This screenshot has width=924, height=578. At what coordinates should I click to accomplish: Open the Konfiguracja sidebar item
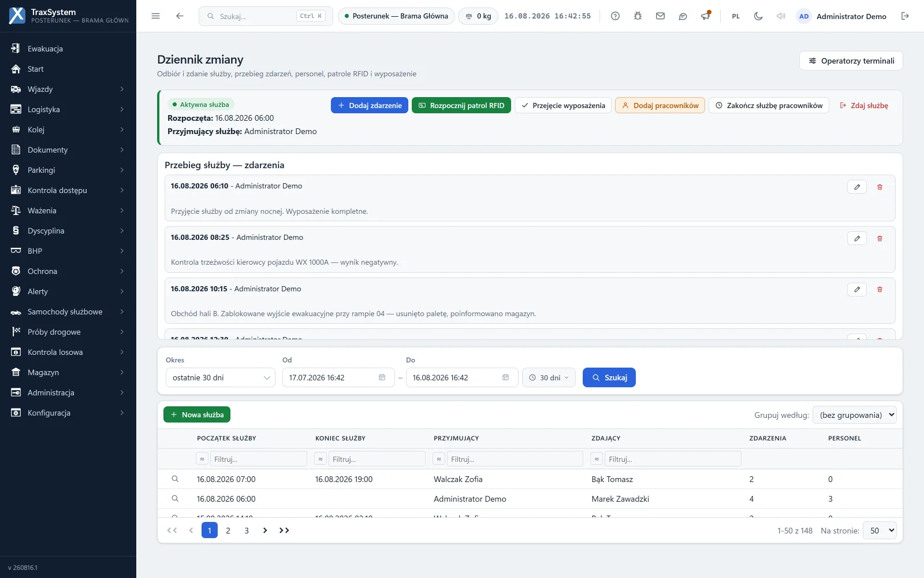[x=68, y=413]
